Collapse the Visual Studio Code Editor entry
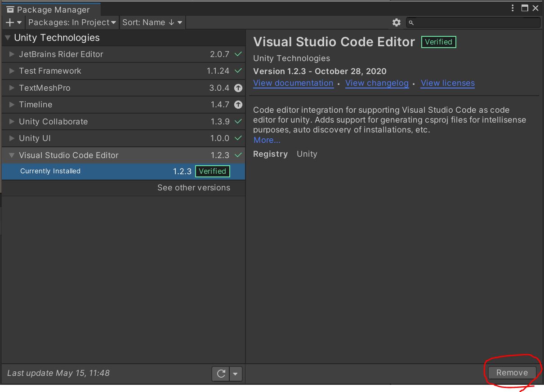 coord(12,155)
